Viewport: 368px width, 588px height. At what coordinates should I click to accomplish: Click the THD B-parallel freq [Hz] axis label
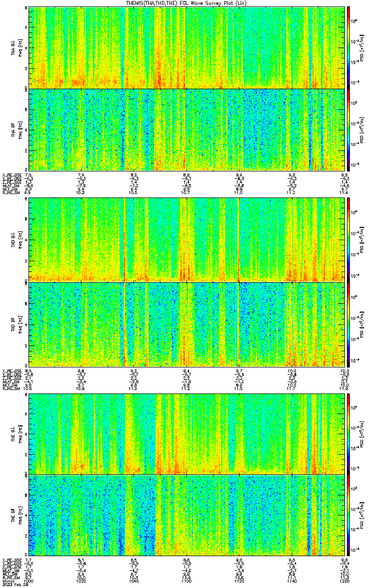pyautogui.click(x=20, y=324)
